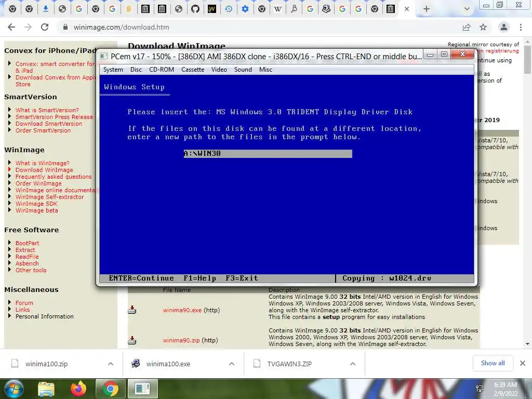Launch Firefox from taskbar
The height and width of the screenshot is (399, 532).
point(78,389)
